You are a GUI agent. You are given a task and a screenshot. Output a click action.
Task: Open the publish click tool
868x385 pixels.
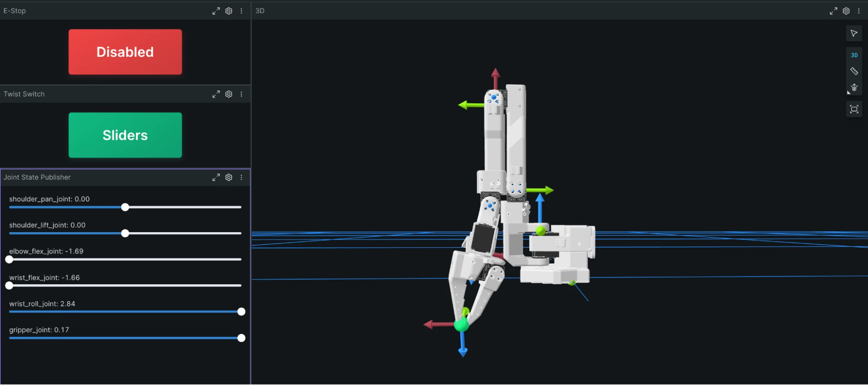click(x=854, y=88)
